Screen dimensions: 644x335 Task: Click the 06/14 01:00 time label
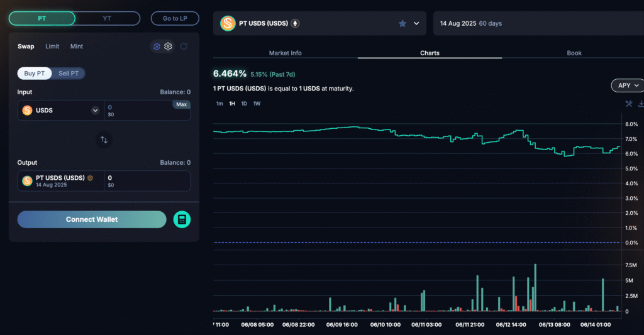coord(596,325)
